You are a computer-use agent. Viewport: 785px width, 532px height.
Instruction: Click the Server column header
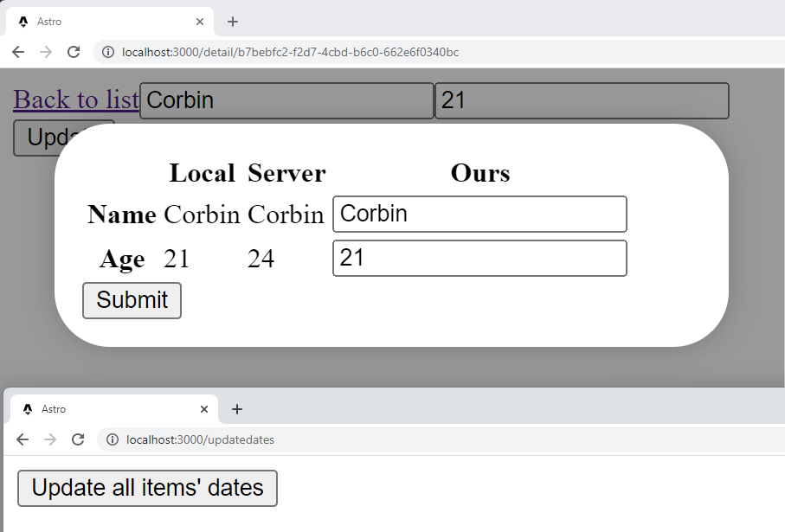[286, 173]
